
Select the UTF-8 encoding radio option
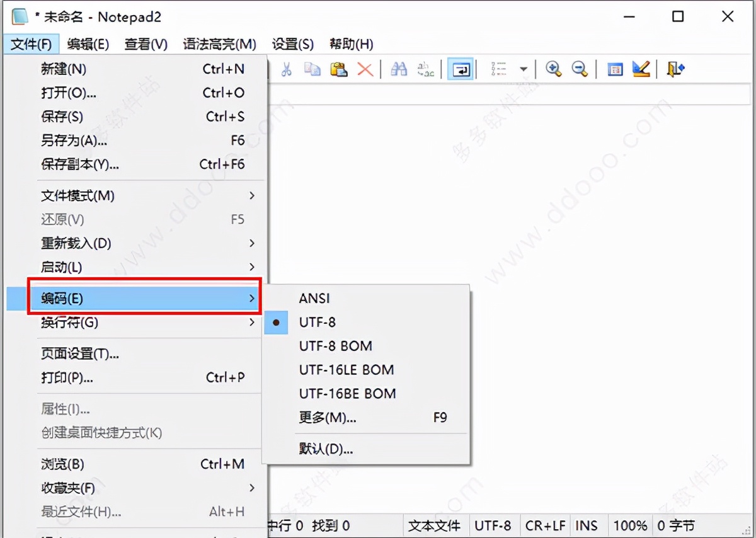pos(317,323)
